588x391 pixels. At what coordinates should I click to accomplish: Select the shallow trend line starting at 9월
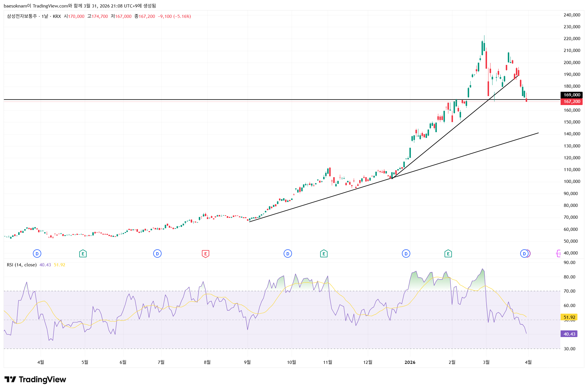tap(394, 177)
